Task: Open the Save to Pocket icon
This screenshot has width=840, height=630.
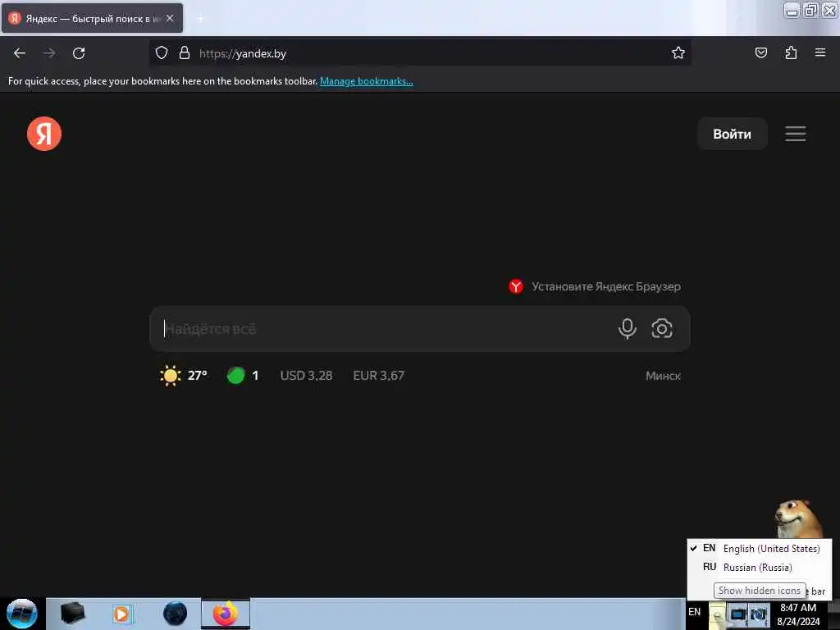Action: pos(760,52)
